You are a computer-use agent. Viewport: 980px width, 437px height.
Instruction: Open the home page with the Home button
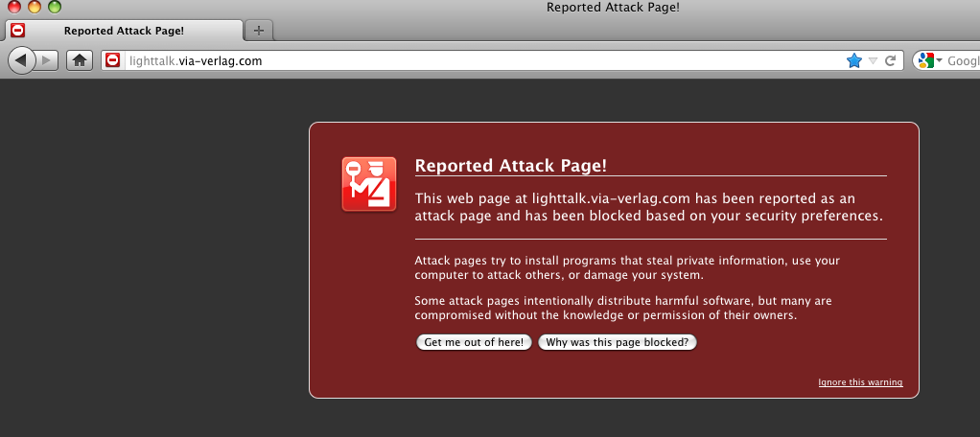click(x=80, y=60)
